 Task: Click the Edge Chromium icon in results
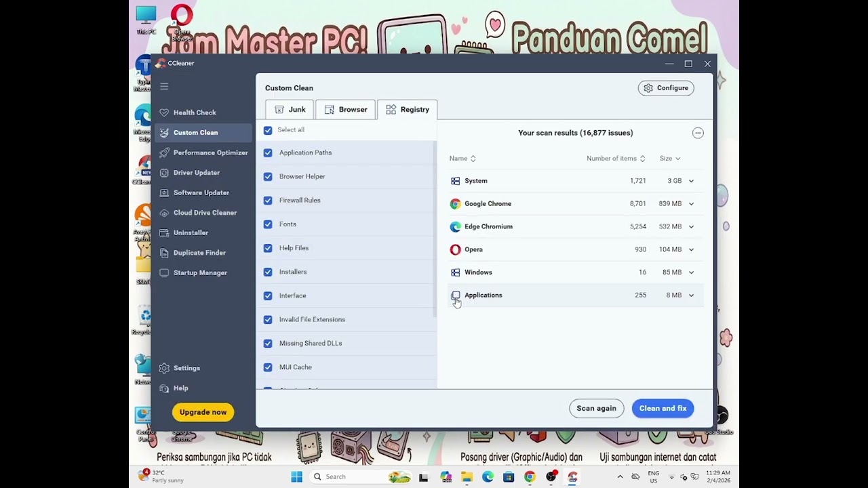coord(455,227)
